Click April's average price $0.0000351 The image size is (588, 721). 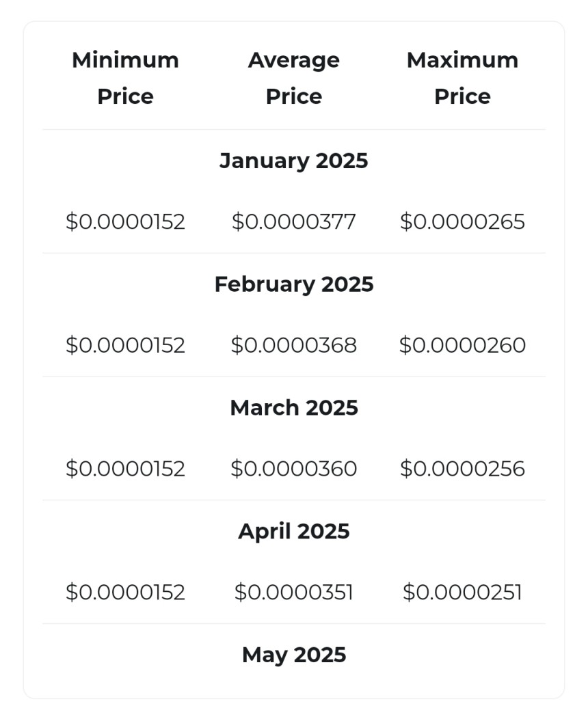(x=294, y=593)
